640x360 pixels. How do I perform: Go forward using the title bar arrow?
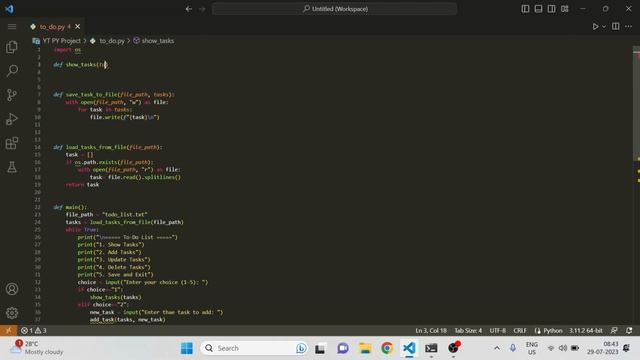click(x=202, y=9)
